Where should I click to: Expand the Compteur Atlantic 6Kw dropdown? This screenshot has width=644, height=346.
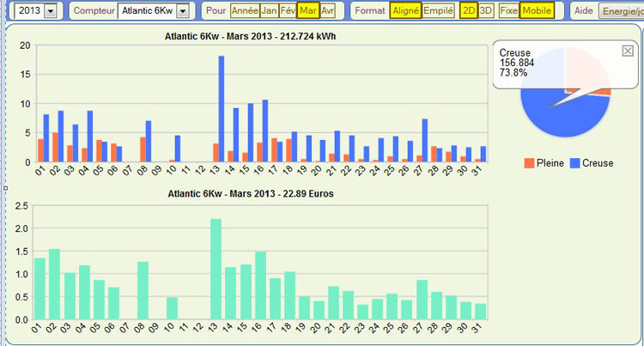pos(182,11)
